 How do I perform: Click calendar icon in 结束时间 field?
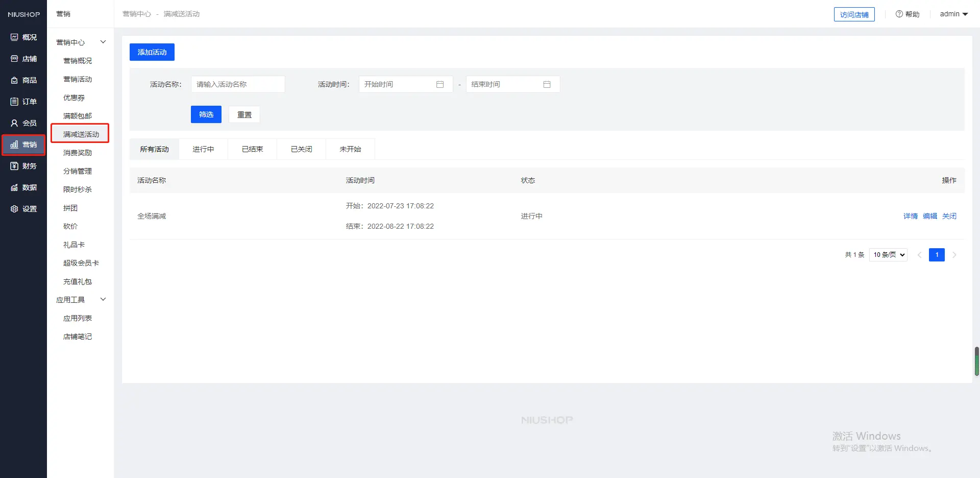pyautogui.click(x=547, y=84)
